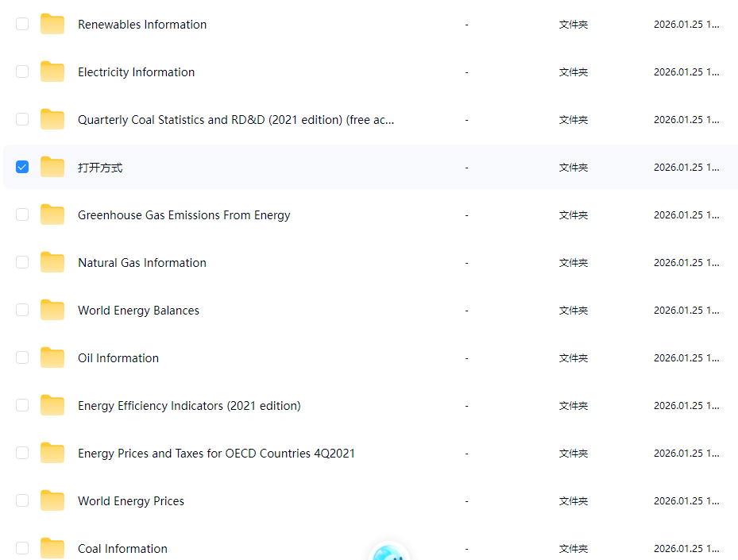Click the date in the Oil Information row
Screen dimensions: 738x560
click(x=686, y=358)
